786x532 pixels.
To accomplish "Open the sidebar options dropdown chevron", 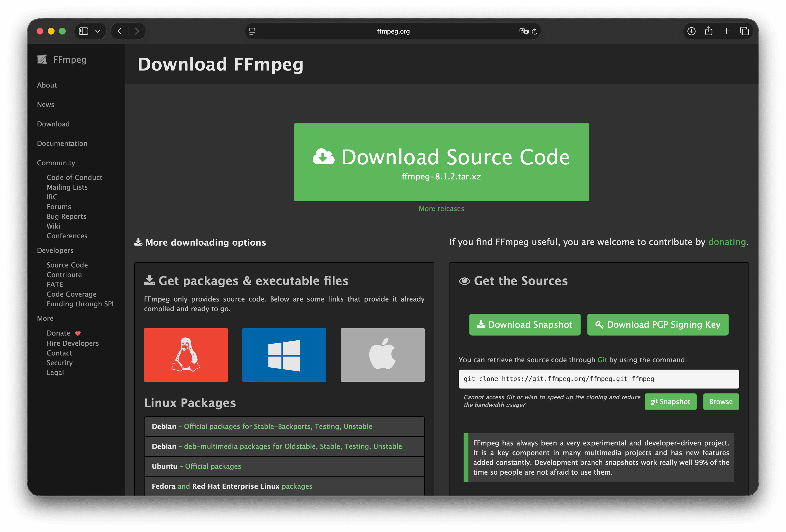I will tap(98, 31).
